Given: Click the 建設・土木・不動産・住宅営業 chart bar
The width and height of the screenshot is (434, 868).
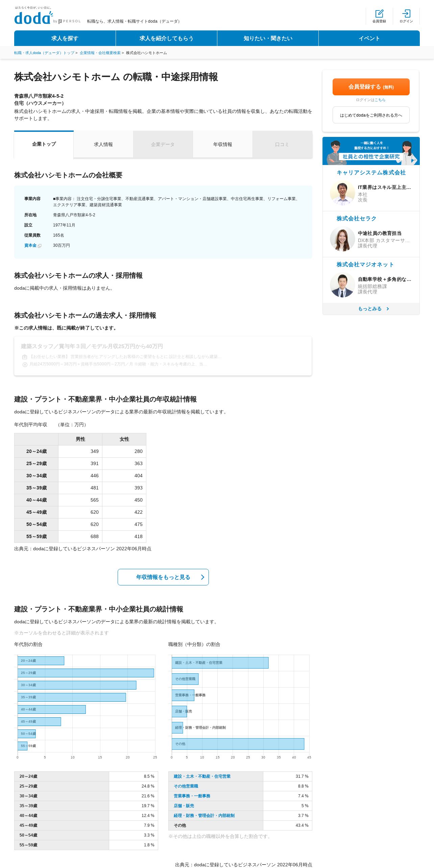Looking at the screenshot, I should pos(220,662).
